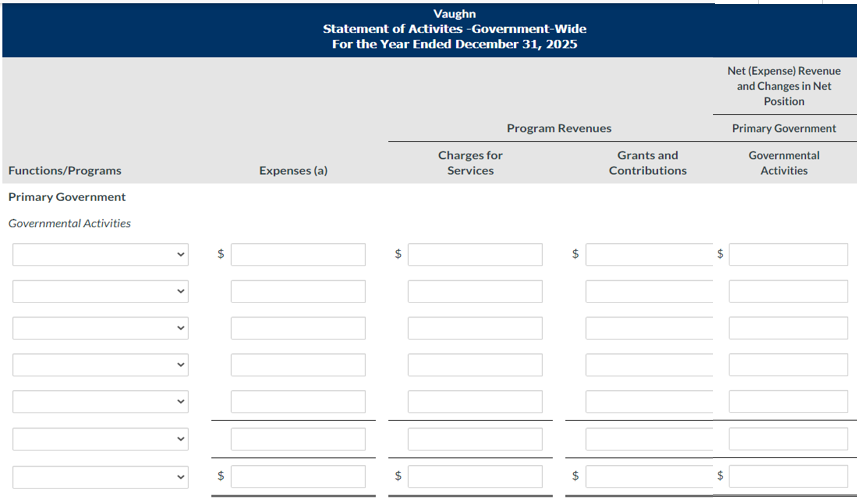Open the fifth row function dropdown
The height and width of the screenshot is (498, 857).
(101, 401)
